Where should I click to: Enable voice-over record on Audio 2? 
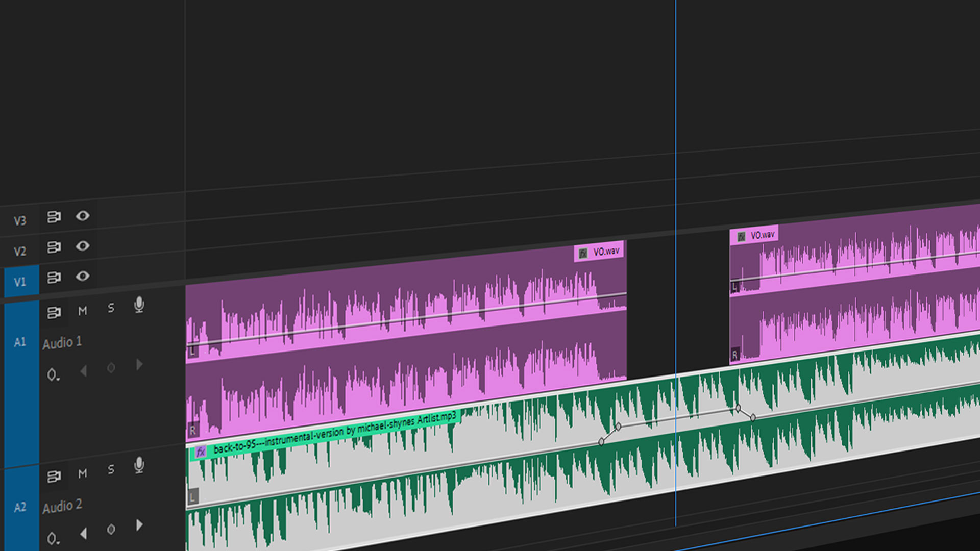pos(139,465)
